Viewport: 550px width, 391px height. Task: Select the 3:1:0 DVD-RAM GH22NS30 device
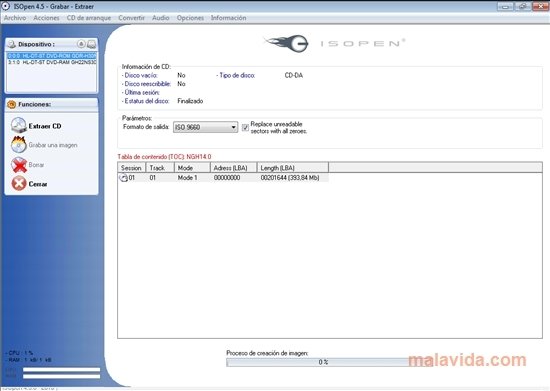coord(52,62)
